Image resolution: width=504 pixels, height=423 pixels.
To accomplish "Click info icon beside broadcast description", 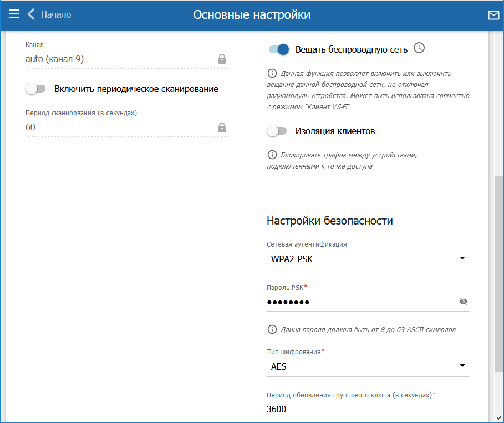I will point(272,73).
